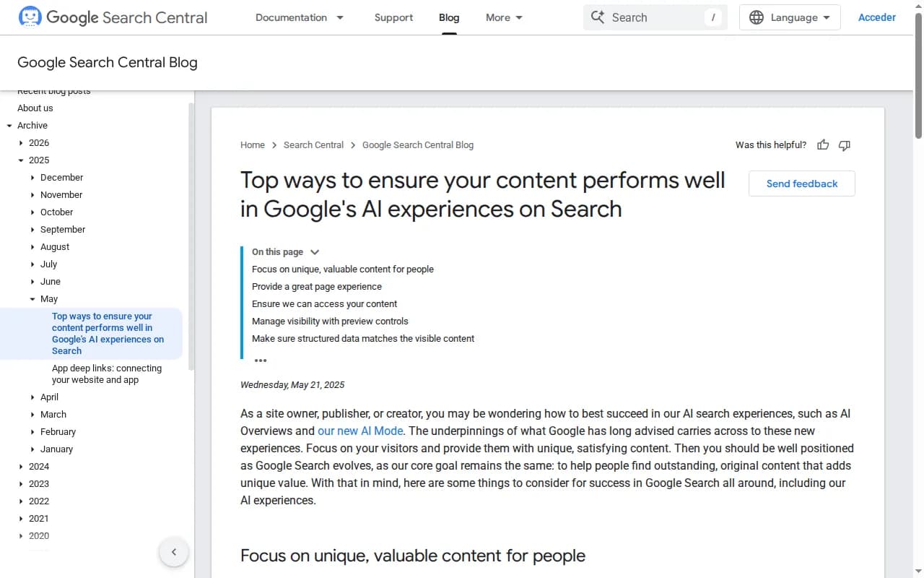924x578 pixels.
Task: Open the Documentation dropdown
Action: [x=300, y=17]
